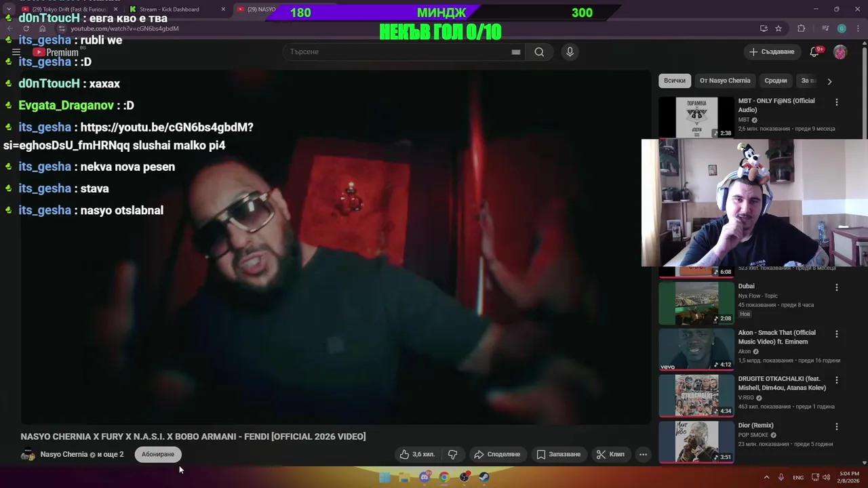Open OBS Studio from the taskbar
The height and width of the screenshot is (488, 868).
465,477
